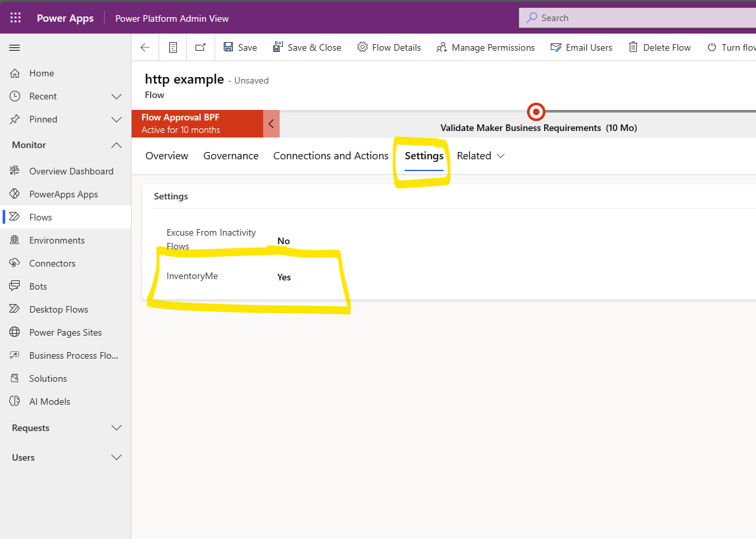756x539 pixels.
Task: Click the Validate Maker Business Requirements stage marker
Action: 536,112
